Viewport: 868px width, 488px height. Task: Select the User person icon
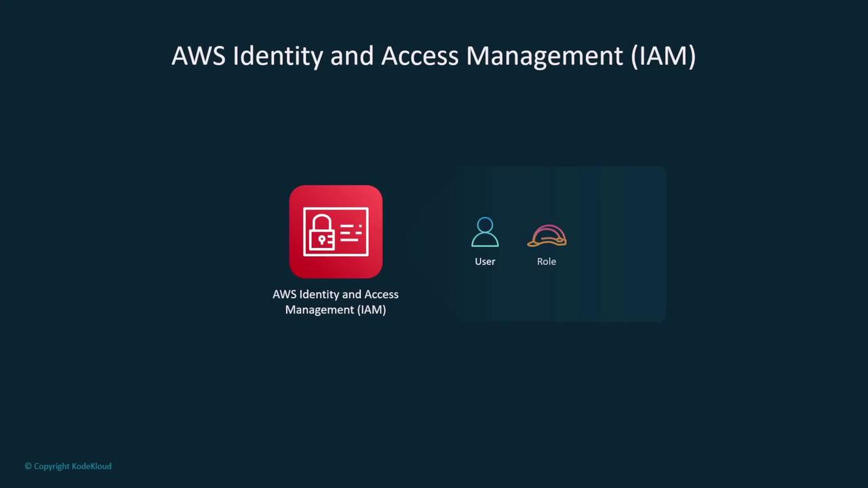coord(485,232)
